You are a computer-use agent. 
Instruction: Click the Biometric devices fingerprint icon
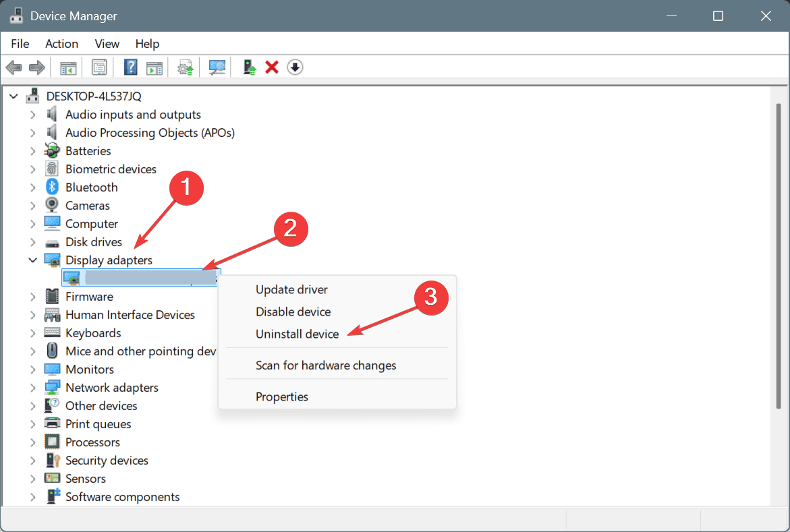(x=52, y=169)
